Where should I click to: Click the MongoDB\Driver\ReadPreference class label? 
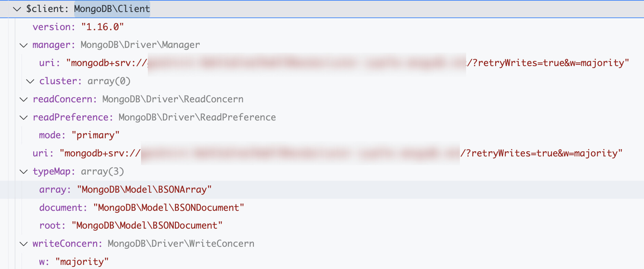(197, 117)
